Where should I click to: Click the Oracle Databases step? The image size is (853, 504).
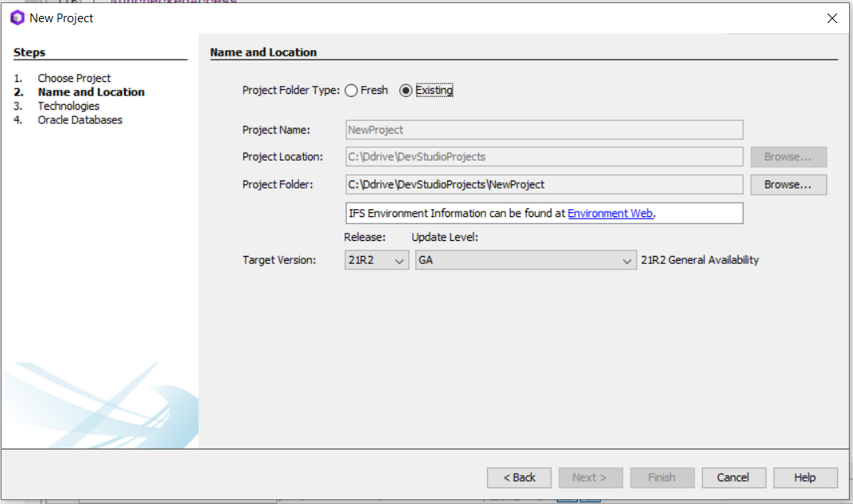[80, 119]
